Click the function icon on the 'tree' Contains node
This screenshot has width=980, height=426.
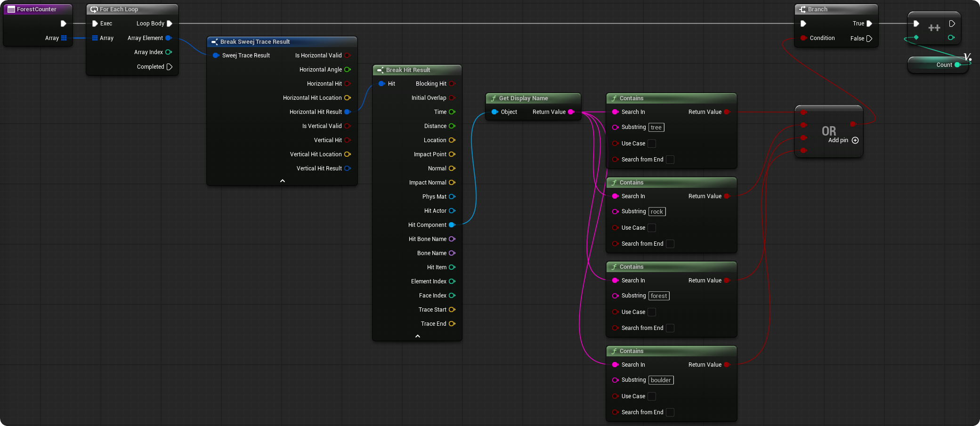(614, 98)
